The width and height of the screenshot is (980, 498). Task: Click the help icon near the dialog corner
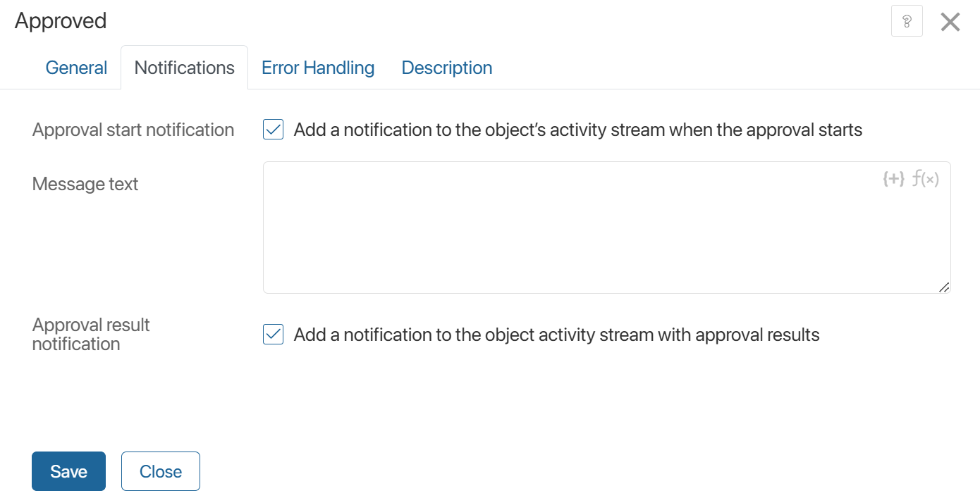point(907,20)
